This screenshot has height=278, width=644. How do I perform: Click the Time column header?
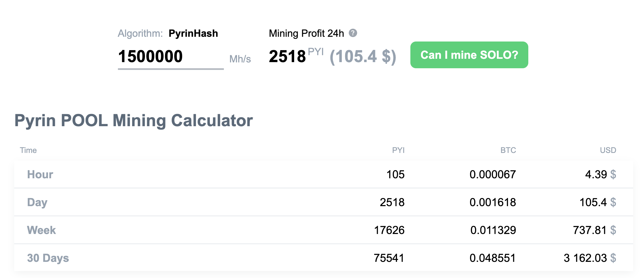pyautogui.click(x=28, y=150)
